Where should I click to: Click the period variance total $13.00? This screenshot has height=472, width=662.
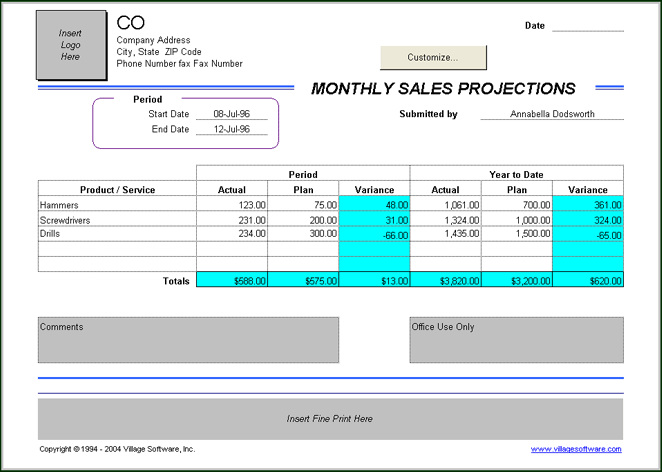pos(375,282)
